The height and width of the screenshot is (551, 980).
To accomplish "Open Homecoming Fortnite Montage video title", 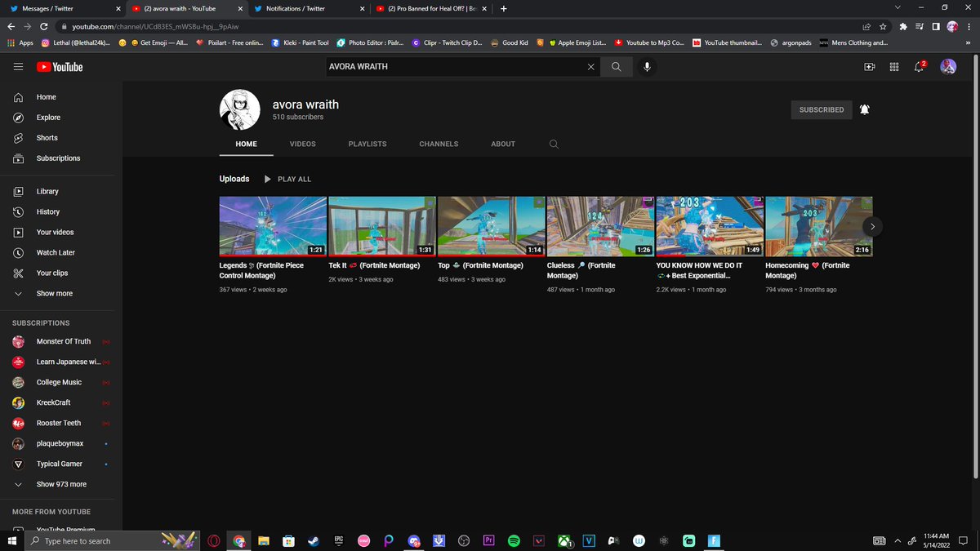I will (x=808, y=270).
